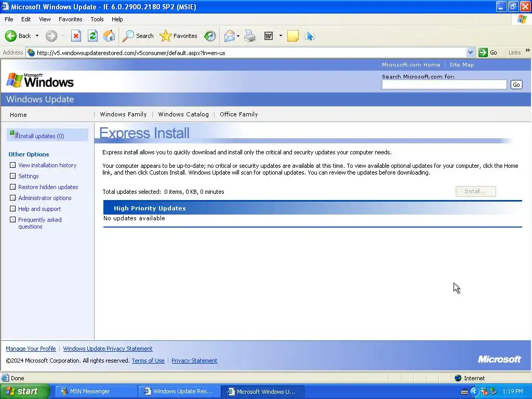The height and width of the screenshot is (399, 532).
Task: Open the Favorites pane with the star
Action: pos(178,36)
